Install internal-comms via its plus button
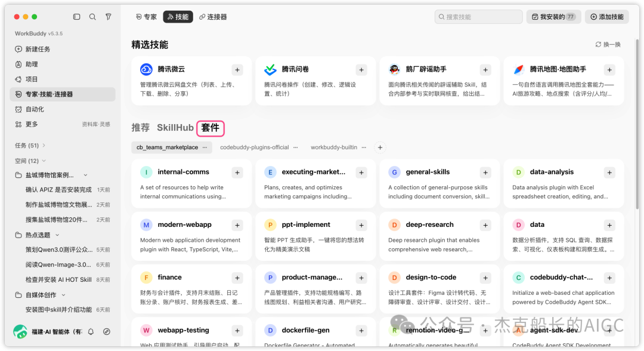Viewport: 644px width, 351px height. coord(237,173)
